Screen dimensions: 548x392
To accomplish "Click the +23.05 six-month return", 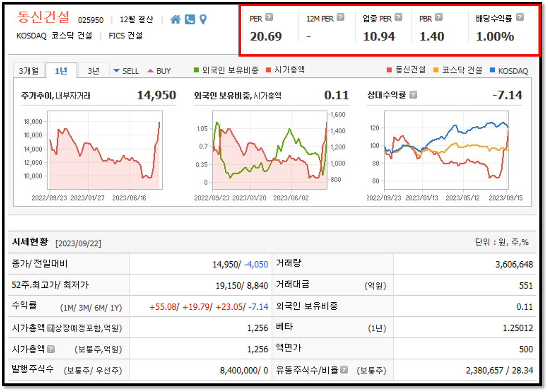I will coord(229,307).
